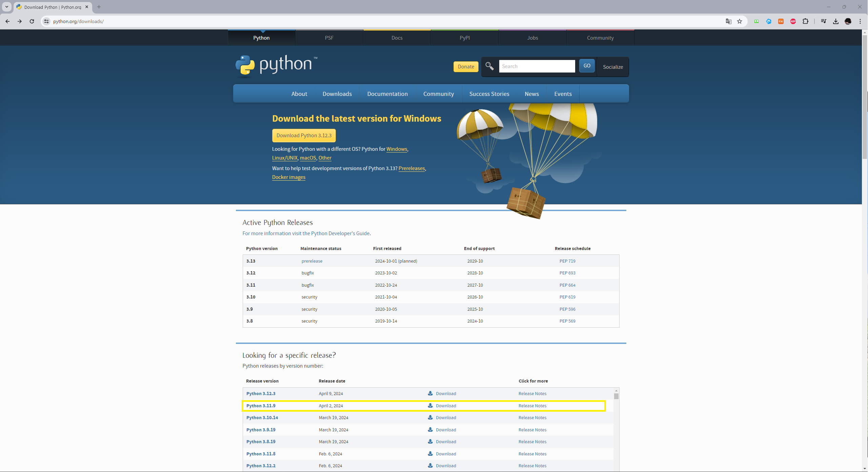Click the release list scrollbar down arrow
The width and height of the screenshot is (868, 472).
pyautogui.click(x=616, y=469)
